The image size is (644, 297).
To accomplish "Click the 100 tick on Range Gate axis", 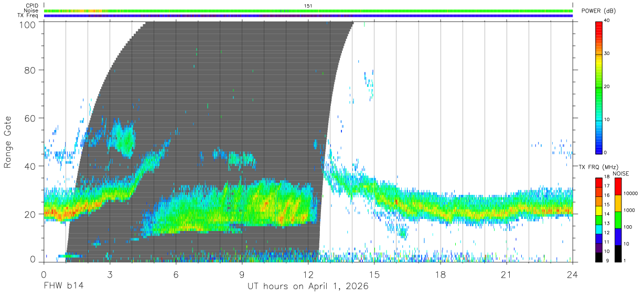I will click(x=28, y=24).
